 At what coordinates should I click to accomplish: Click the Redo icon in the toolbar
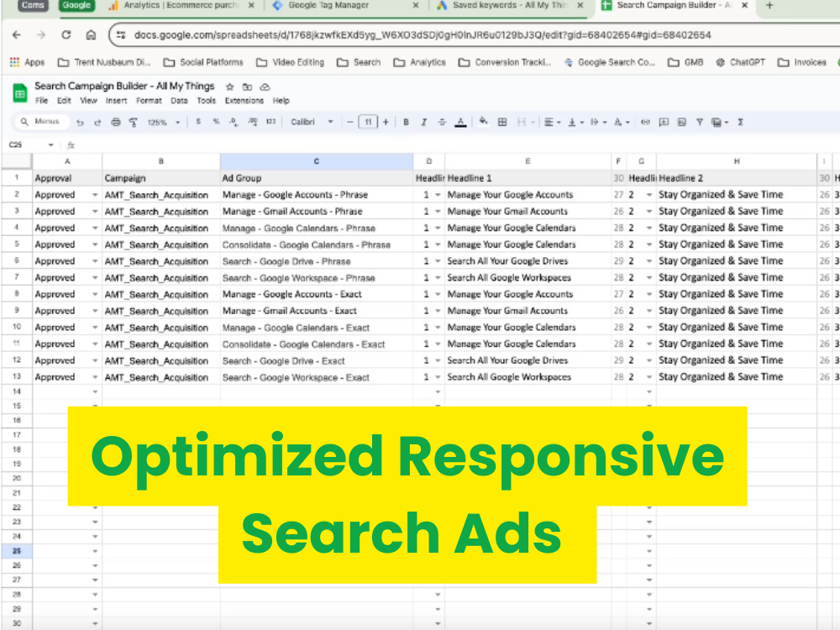[x=97, y=122]
